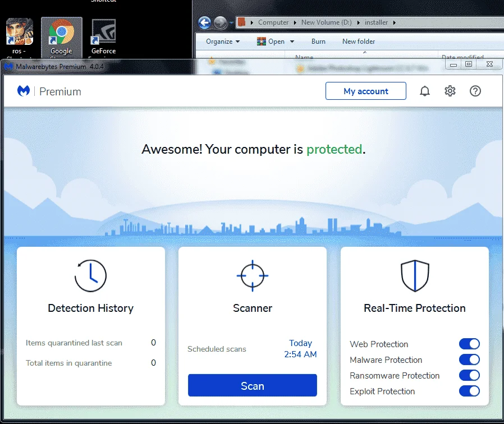Disable Exploit Protection switch
The width and height of the screenshot is (504, 424).
(469, 391)
